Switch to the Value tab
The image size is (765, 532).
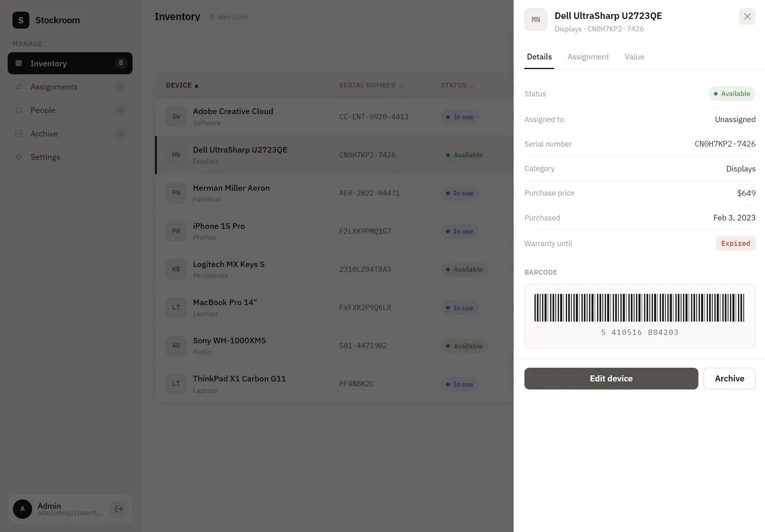634,57
